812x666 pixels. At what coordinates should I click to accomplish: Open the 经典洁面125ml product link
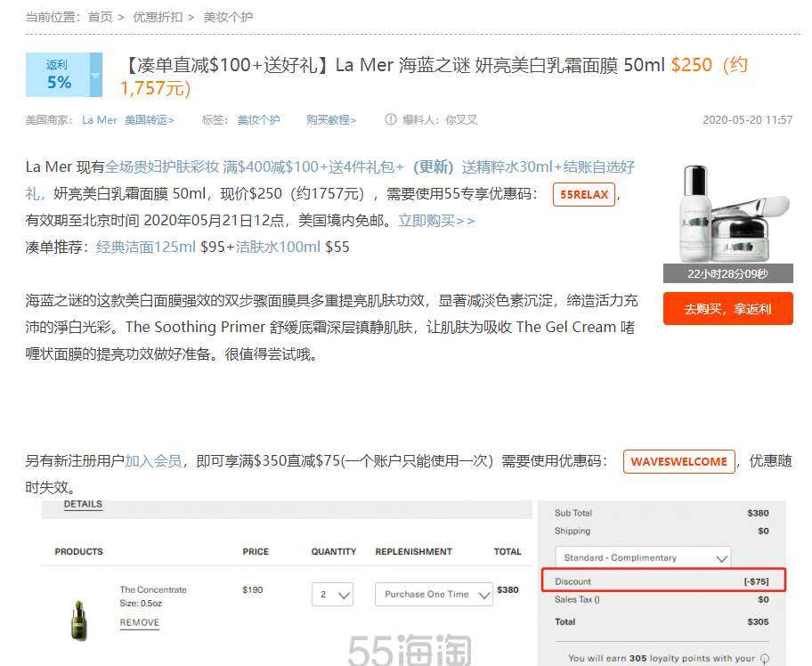(145, 247)
